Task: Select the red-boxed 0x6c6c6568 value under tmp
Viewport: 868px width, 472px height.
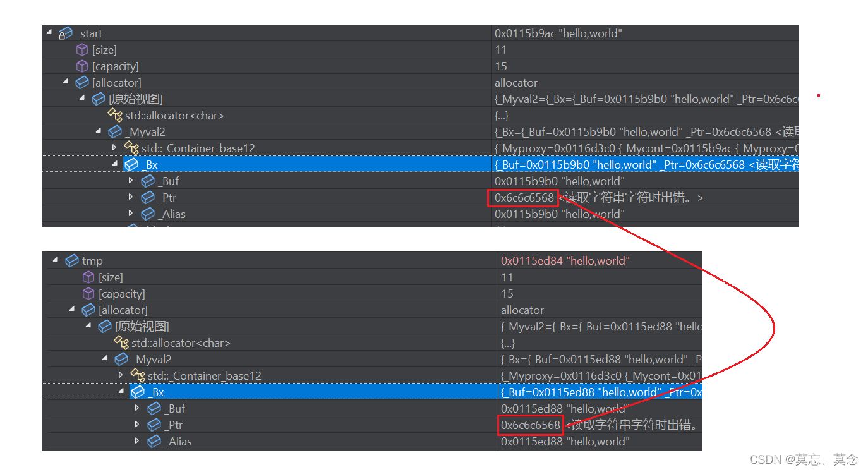Action: (531, 425)
